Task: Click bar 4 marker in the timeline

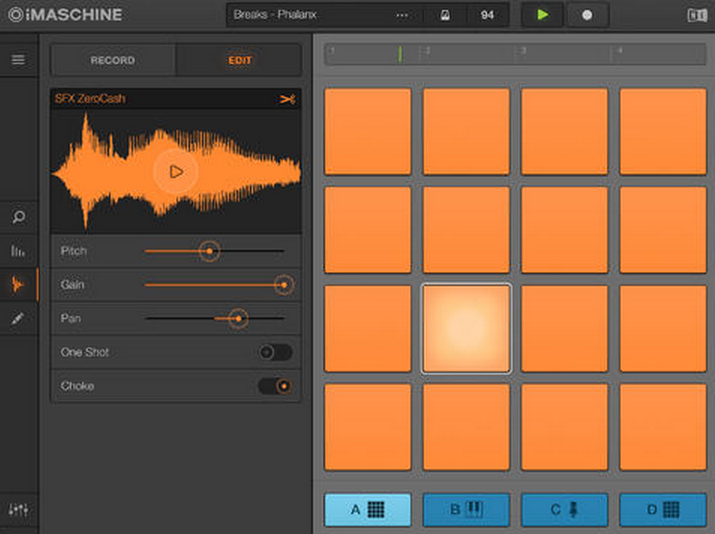Action: 619,51
